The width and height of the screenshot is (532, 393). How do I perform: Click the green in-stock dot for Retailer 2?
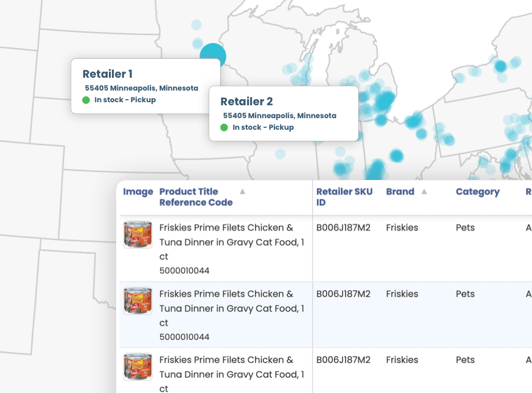(x=224, y=127)
